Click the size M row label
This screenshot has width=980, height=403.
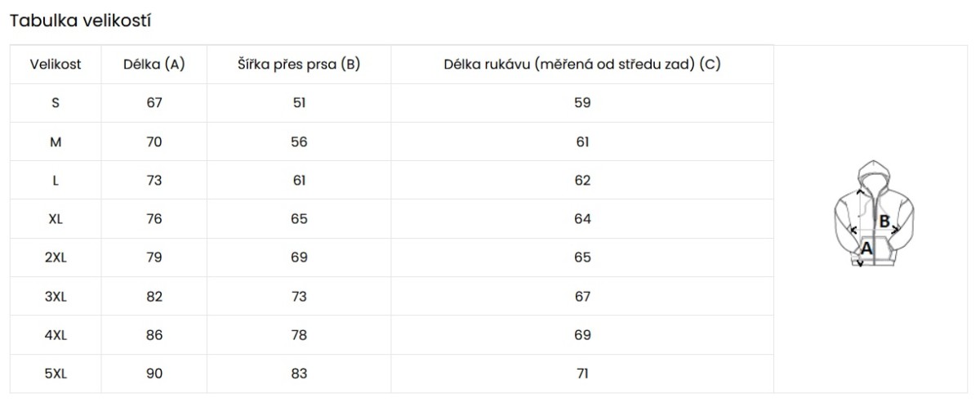(56, 142)
